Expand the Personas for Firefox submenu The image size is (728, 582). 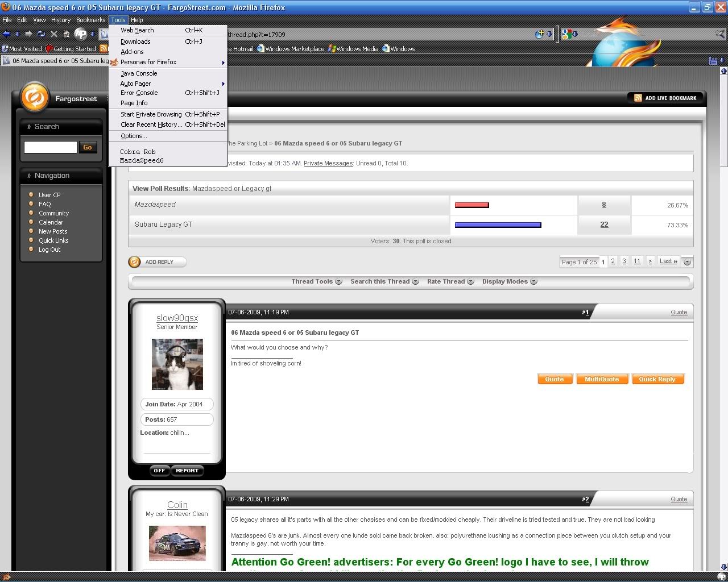(223, 62)
